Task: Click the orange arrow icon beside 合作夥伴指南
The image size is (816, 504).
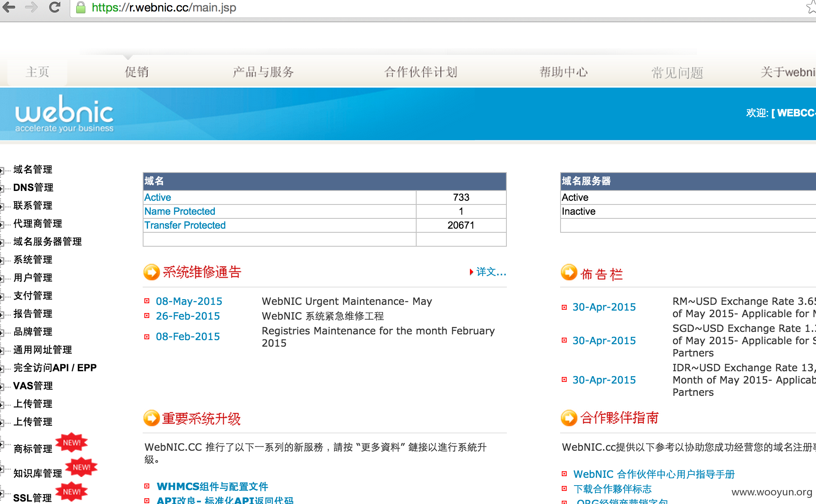Action: click(569, 418)
